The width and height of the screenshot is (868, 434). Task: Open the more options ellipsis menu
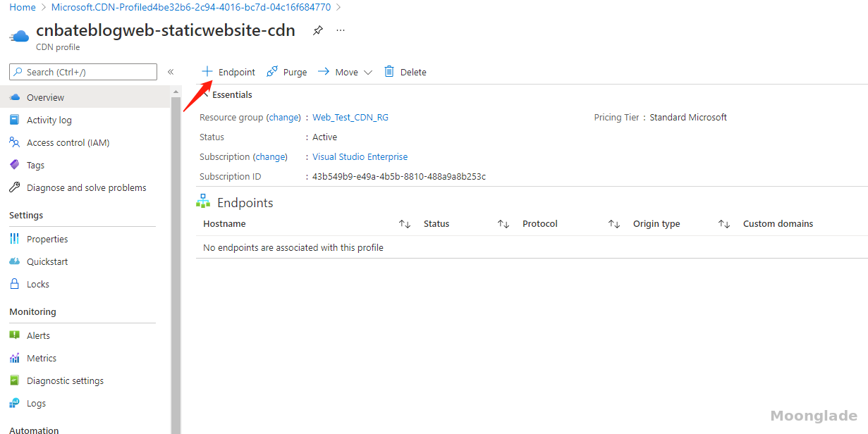click(x=341, y=30)
